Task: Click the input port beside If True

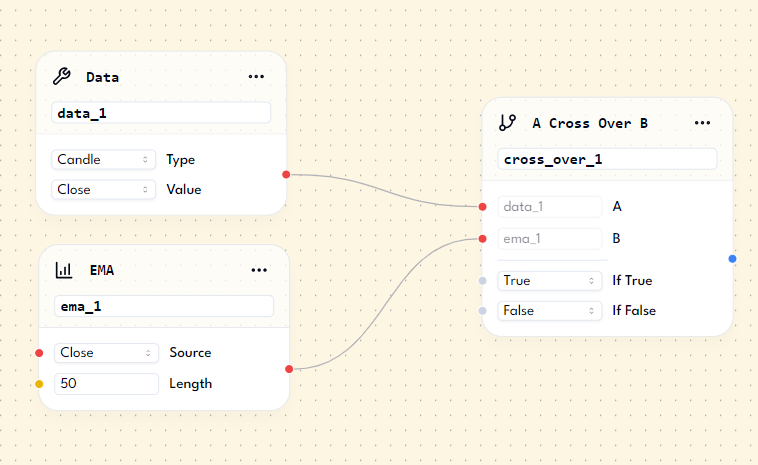Action: 482,281
